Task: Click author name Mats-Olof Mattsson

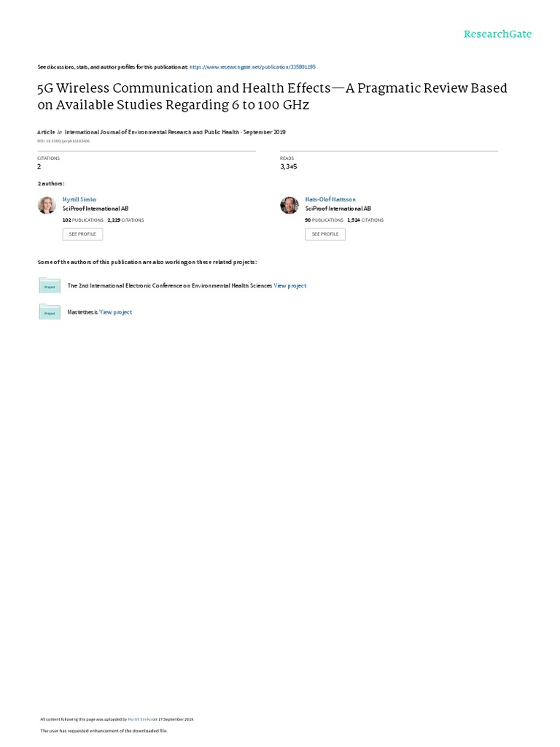Action: pyautogui.click(x=330, y=199)
